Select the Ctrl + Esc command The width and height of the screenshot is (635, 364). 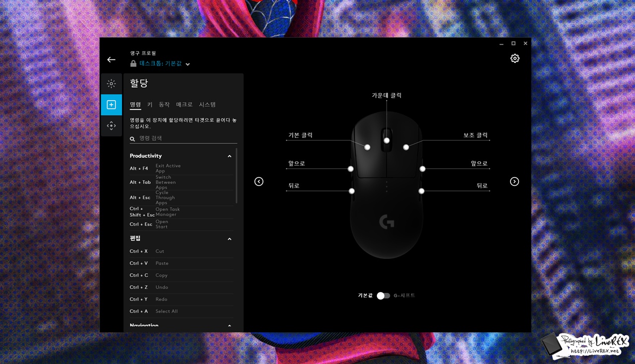pyautogui.click(x=182, y=225)
